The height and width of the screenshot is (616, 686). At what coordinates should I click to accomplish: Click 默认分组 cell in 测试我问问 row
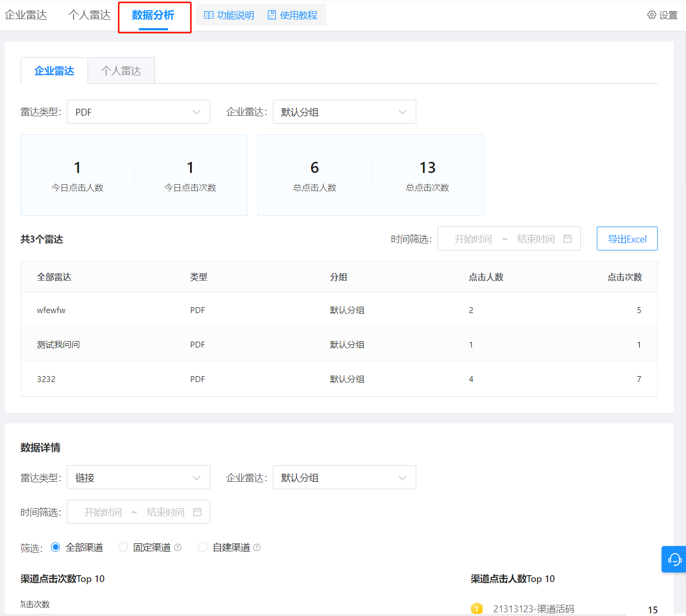pos(347,344)
